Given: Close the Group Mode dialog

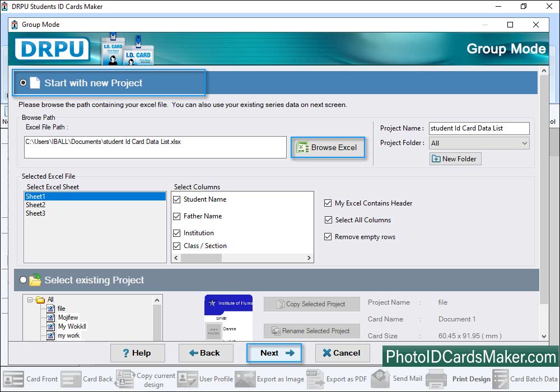Looking at the screenshot, I should (x=536, y=25).
